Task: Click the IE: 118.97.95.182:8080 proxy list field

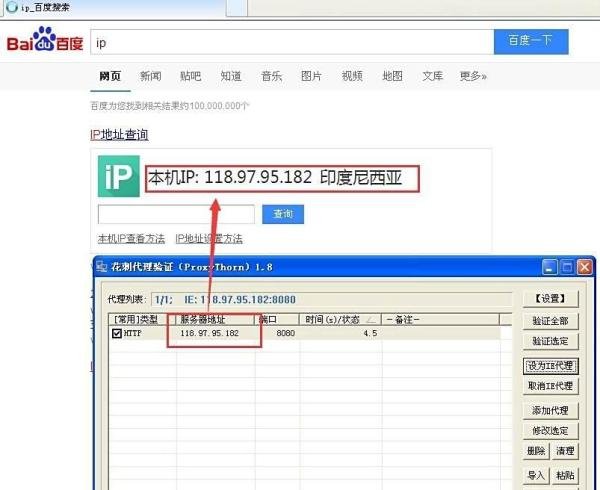Action: (x=331, y=299)
